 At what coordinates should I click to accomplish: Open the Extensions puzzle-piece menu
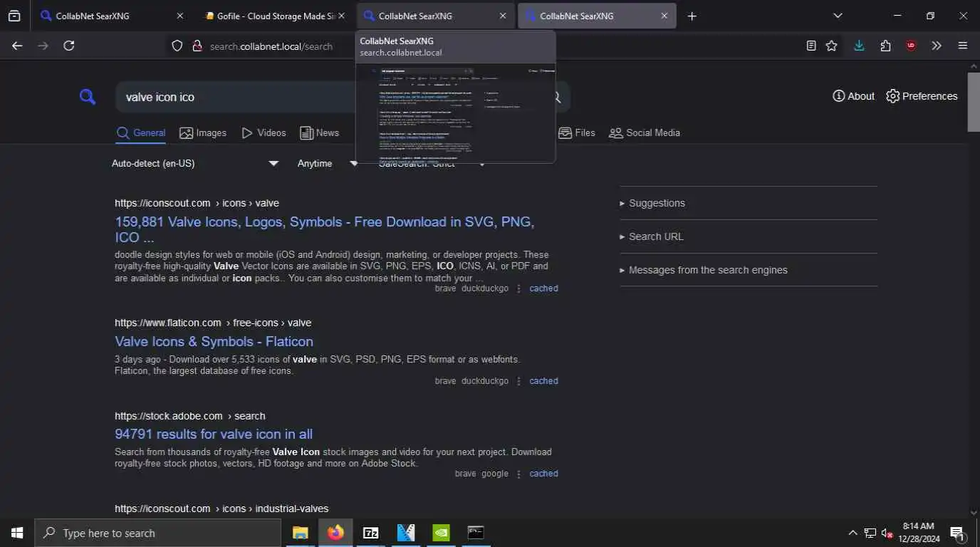[x=885, y=46]
